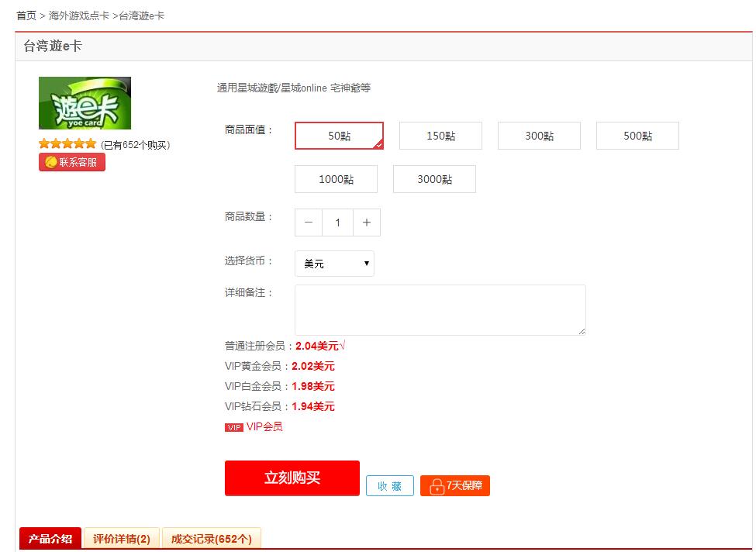Click VIP白金会员 price 1.98美元

313,386
